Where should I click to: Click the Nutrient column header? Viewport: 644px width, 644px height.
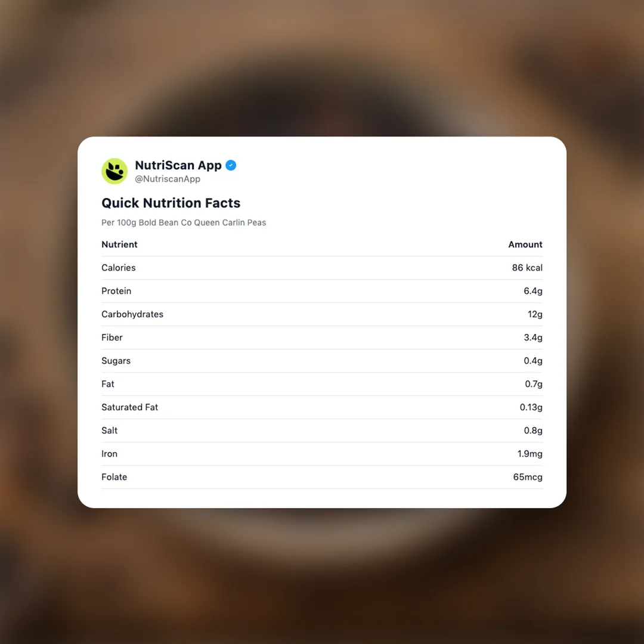119,244
